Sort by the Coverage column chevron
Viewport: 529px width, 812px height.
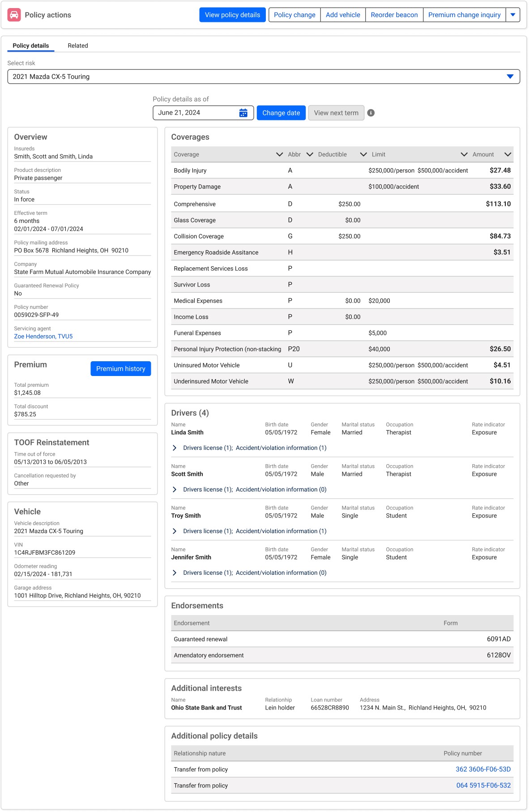pyautogui.click(x=279, y=154)
